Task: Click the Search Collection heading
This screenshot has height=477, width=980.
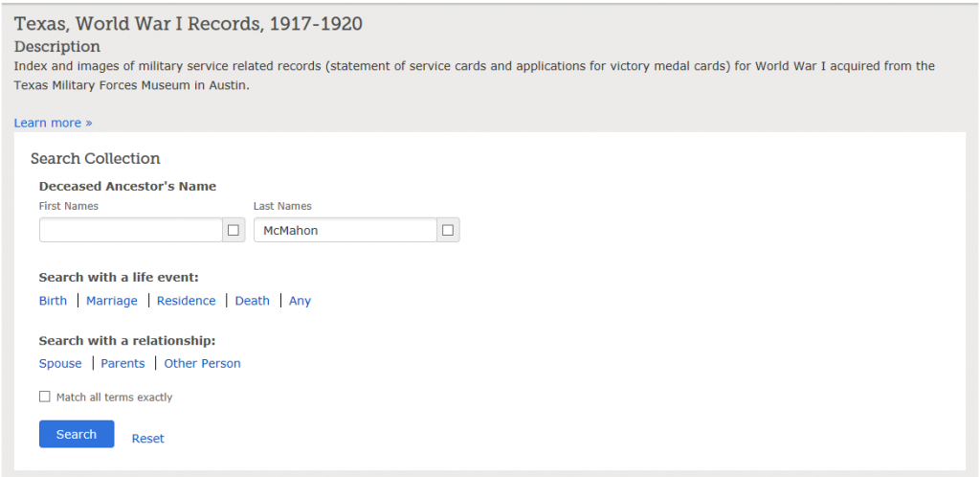Action: 96,158
